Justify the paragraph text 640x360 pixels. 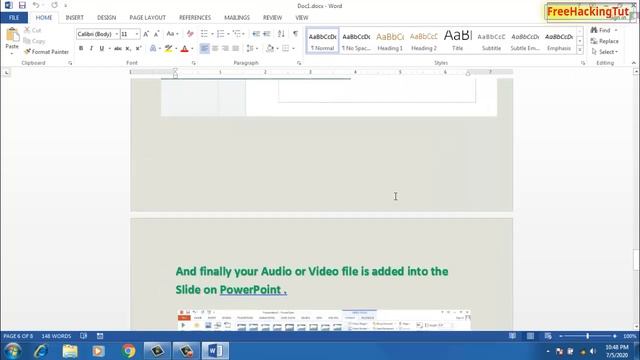click(236, 48)
